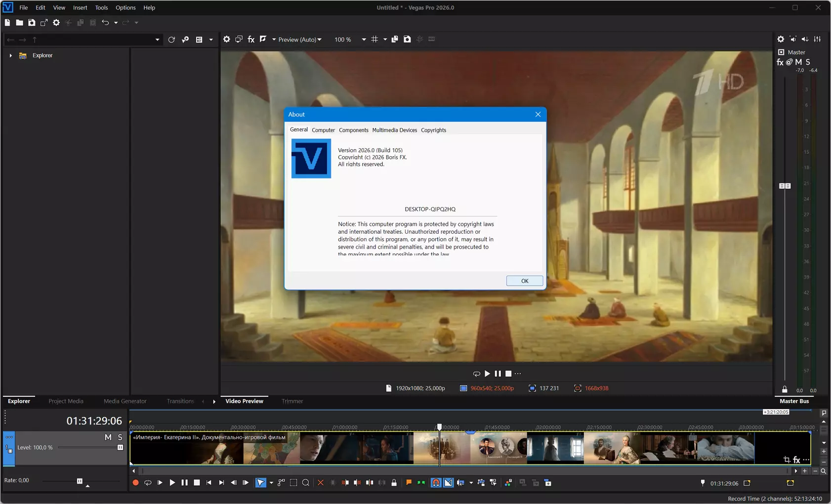Open the mixing console icon
The height and width of the screenshot is (504, 831).
(818, 40)
